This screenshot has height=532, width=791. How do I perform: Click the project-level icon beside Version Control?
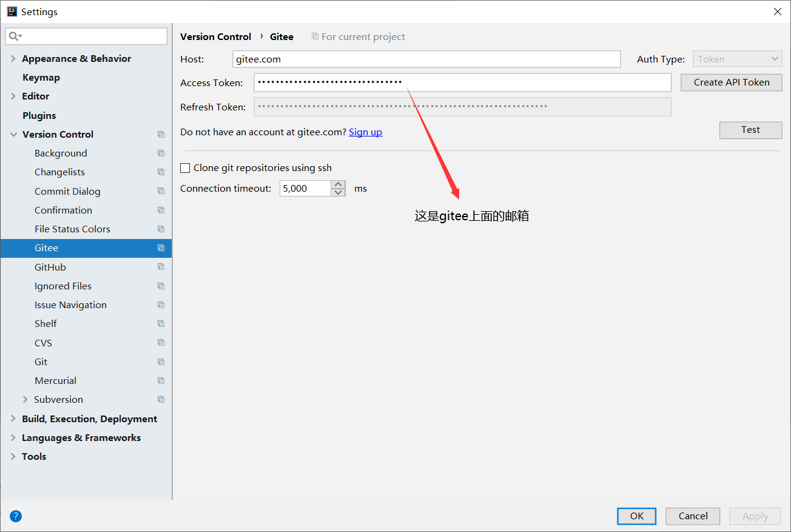(161, 135)
